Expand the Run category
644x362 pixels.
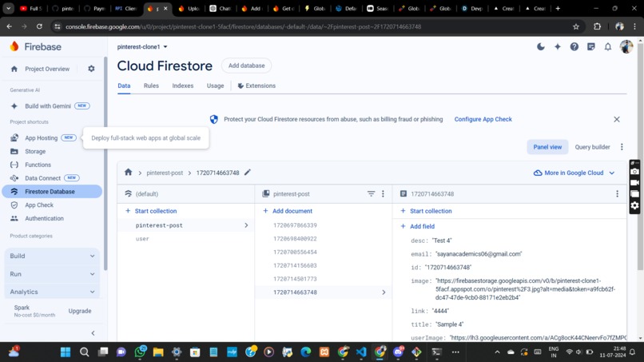[52, 273]
